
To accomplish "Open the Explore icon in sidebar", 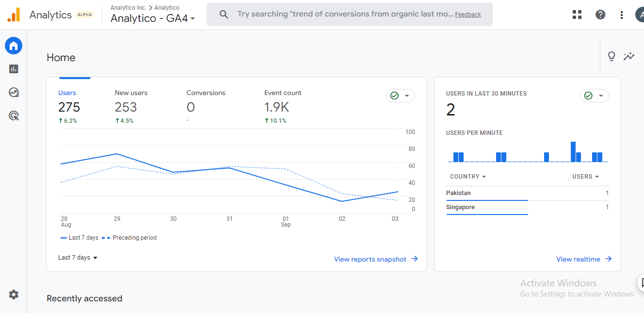I will tap(14, 92).
